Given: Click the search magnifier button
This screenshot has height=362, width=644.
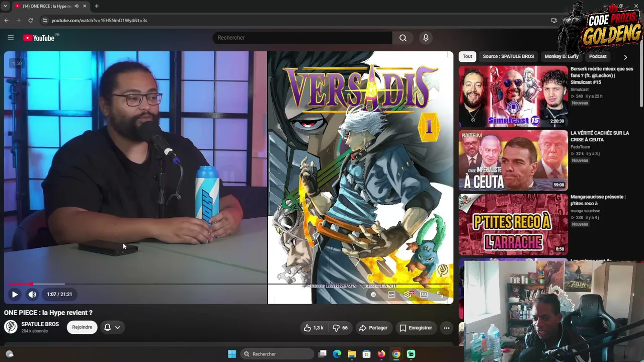Looking at the screenshot, I should (x=403, y=38).
